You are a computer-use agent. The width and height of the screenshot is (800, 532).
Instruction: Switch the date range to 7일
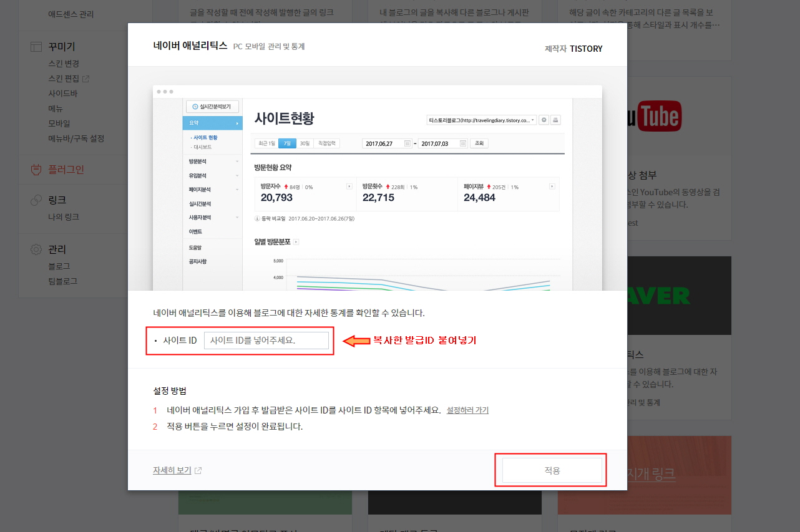tap(286, 143)
